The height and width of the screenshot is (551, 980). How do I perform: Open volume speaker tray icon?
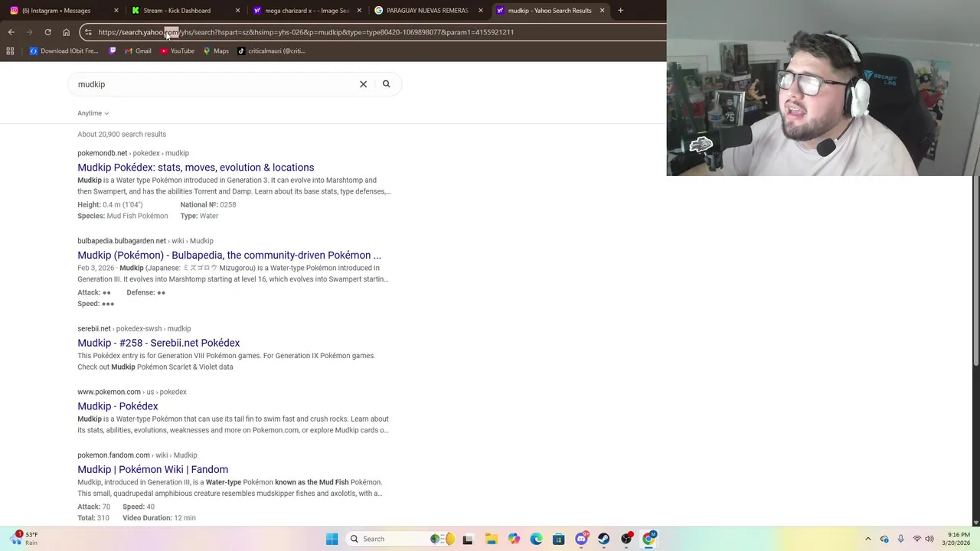(x=930, y=539)
